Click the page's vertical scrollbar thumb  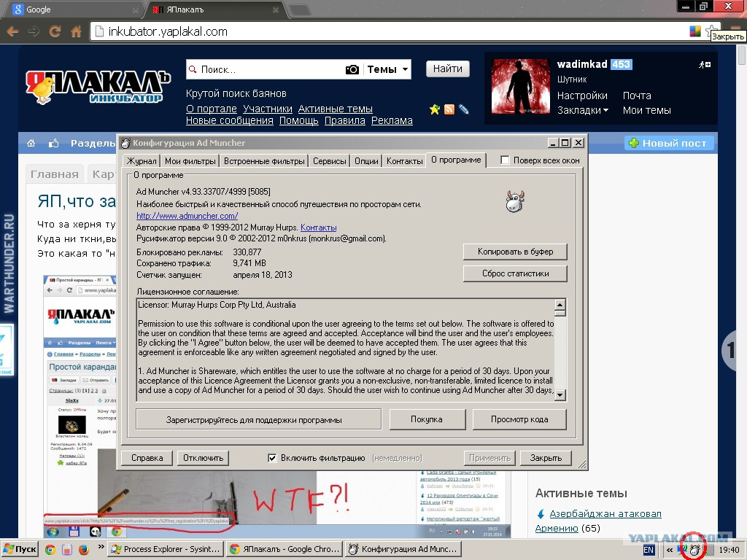pyautogui.click(x=742, y=55)
